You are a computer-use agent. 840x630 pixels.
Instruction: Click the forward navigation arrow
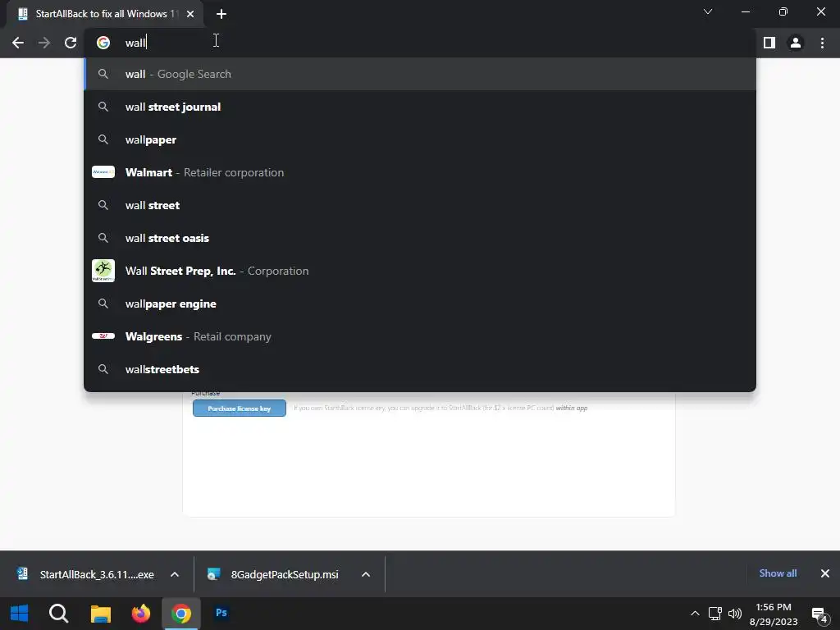click(x=44, y=43)
